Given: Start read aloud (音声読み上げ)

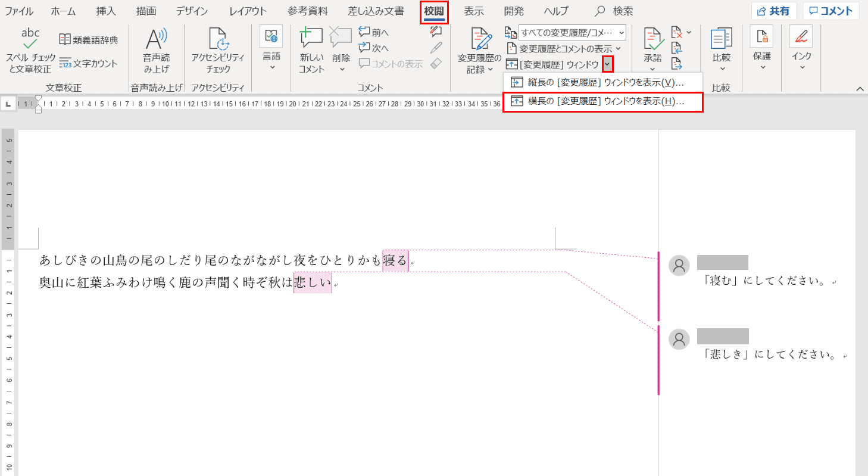Looking at the screenshot, I should pyautogui.click(x=156, y=51).
